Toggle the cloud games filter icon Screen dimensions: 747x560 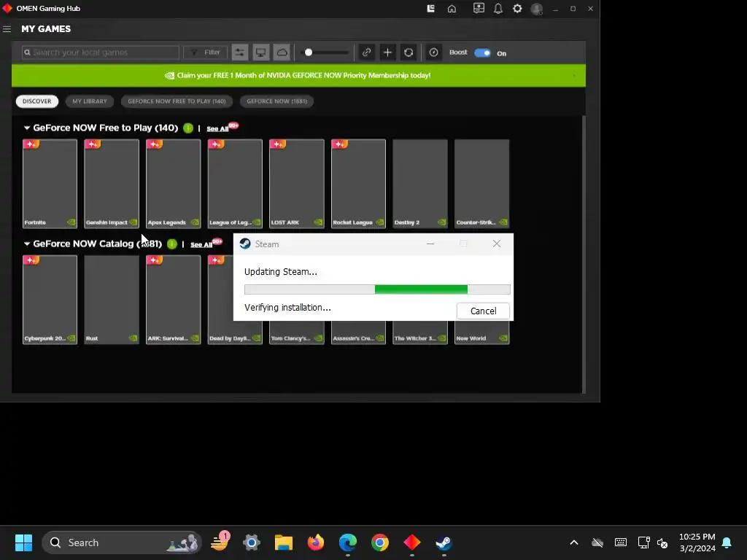(282, 52)
